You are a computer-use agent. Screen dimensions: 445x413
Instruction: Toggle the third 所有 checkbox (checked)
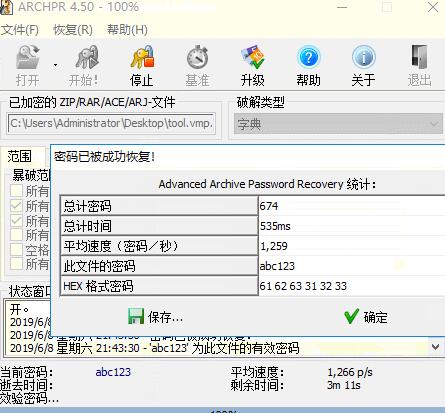click(16, 220)
